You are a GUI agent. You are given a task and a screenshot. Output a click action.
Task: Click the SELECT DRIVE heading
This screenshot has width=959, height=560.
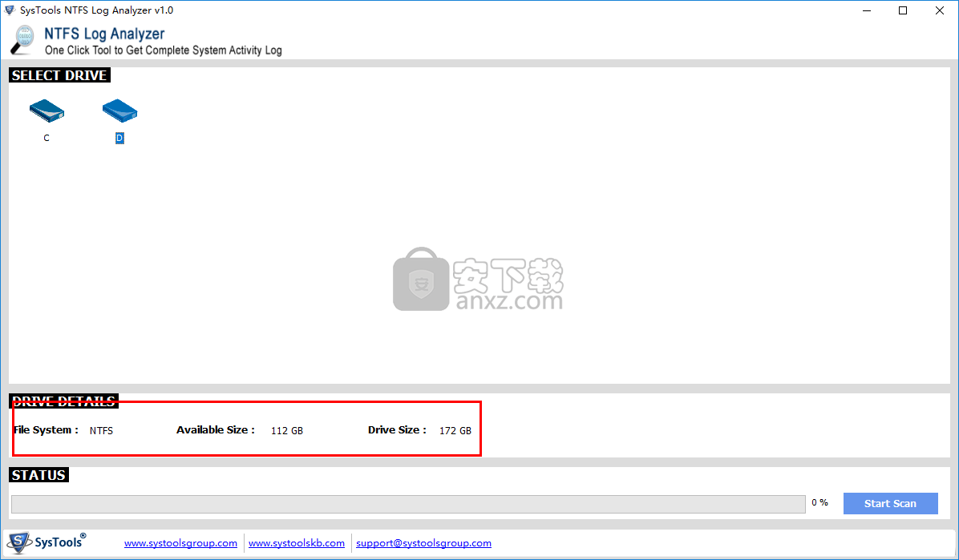[59, 75]
